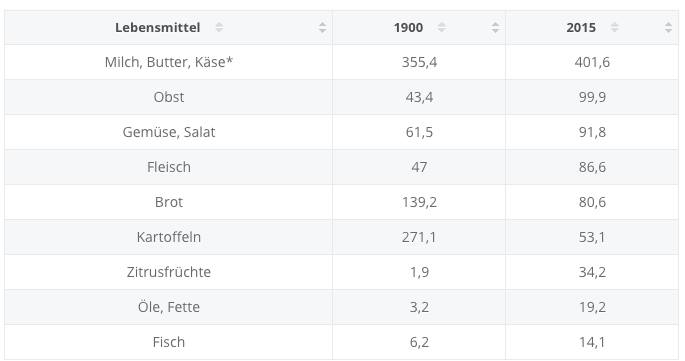This screenshot has width=685, height=361.
Task: Click the Fleisch row label
Action: [169, 167]
